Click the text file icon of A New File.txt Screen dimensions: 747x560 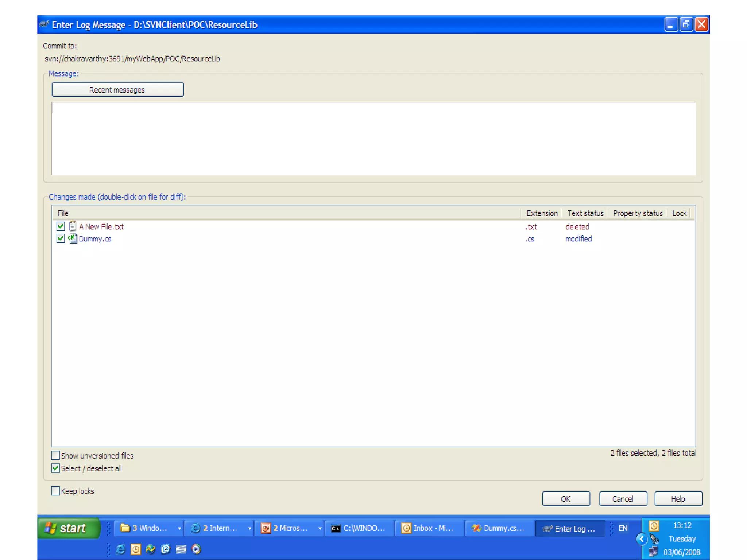[x=73, y=226]
